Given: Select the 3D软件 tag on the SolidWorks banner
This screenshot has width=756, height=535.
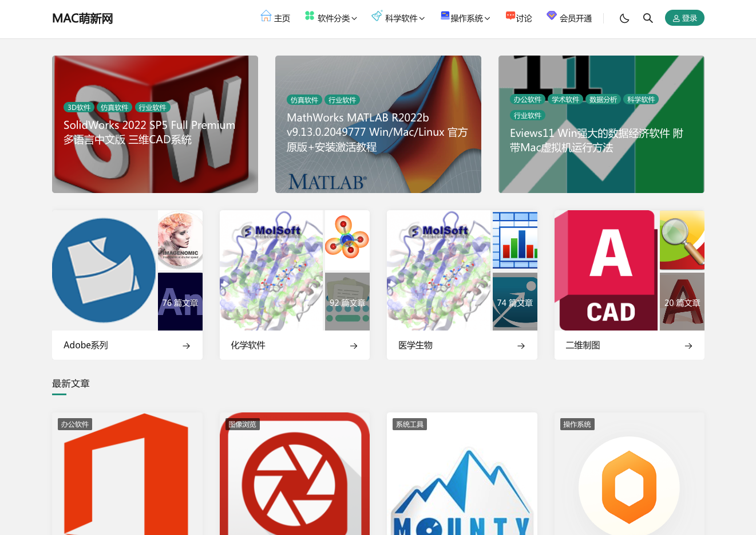Looking at the screenshot, I should point(79,107).
